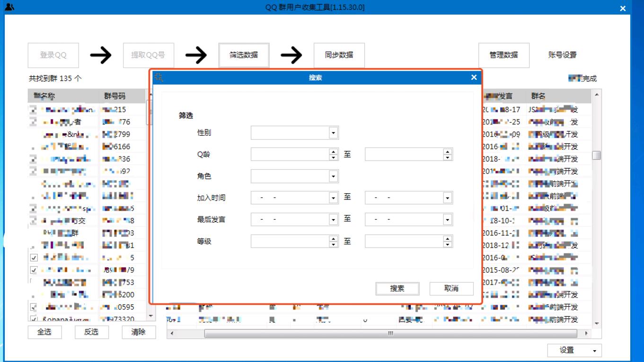Image resolution: width=644 pixels, height=362 pixels.
Task: Click the magnifier icon in the 搜索 dialog title bar
Action: click(x=159, y=78)
